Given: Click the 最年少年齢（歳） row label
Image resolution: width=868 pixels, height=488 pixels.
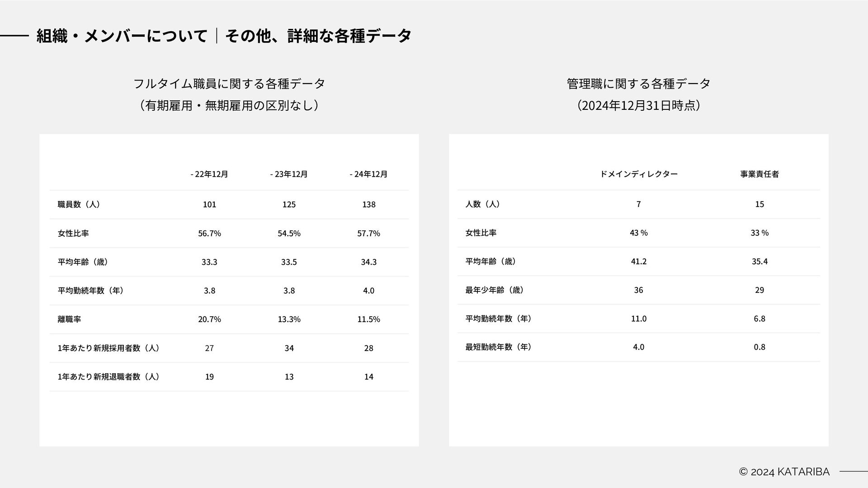Looking at the screenshot, I should click(x=494, y=290).
